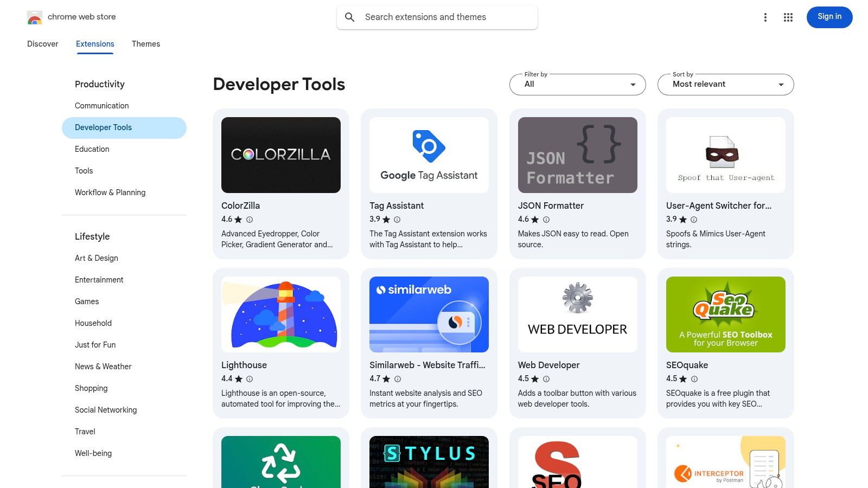Viewport: 868px width, 488px height.
Task: Select the SEOquake extension logo
Action: [x=725, y=314]
